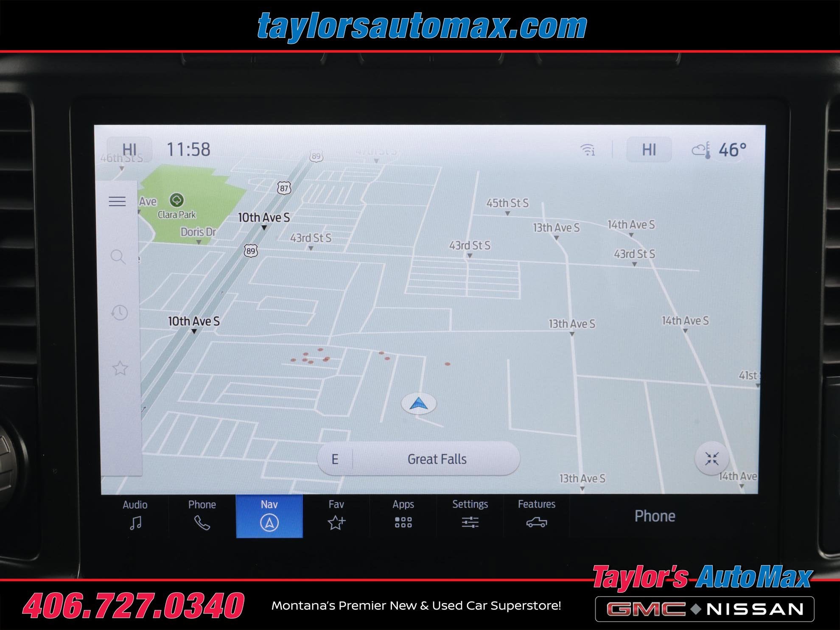Screen dimensions: 840x630
Task: Tap the Clara Park tree marker
Action: point(176,199)
